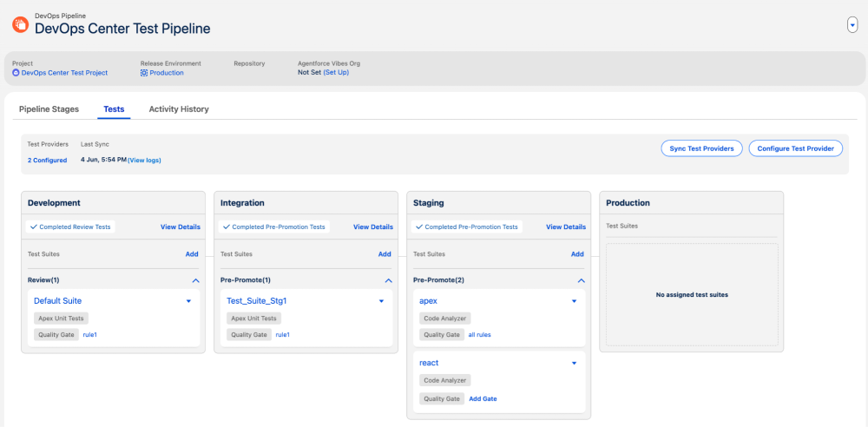
Task: Click Apex Unit Tests tag in Default Suite
Action: click(x=61, y=319)
